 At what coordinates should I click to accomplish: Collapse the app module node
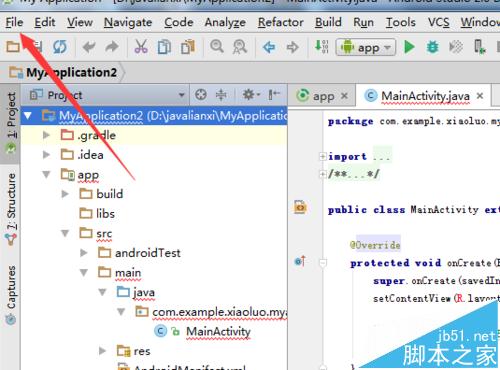[x=46, y=175]
